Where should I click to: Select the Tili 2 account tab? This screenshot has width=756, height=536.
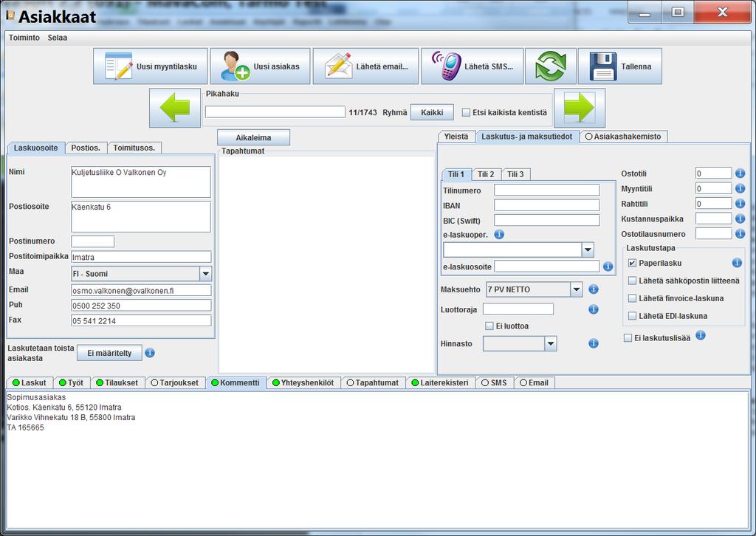click(486, 174)
